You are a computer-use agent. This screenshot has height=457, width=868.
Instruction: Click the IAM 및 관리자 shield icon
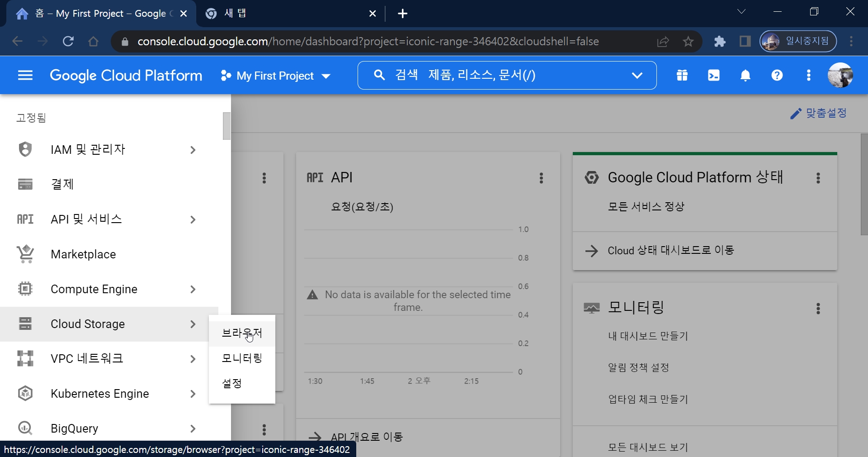pyautogui.click(x=25, y=149)
